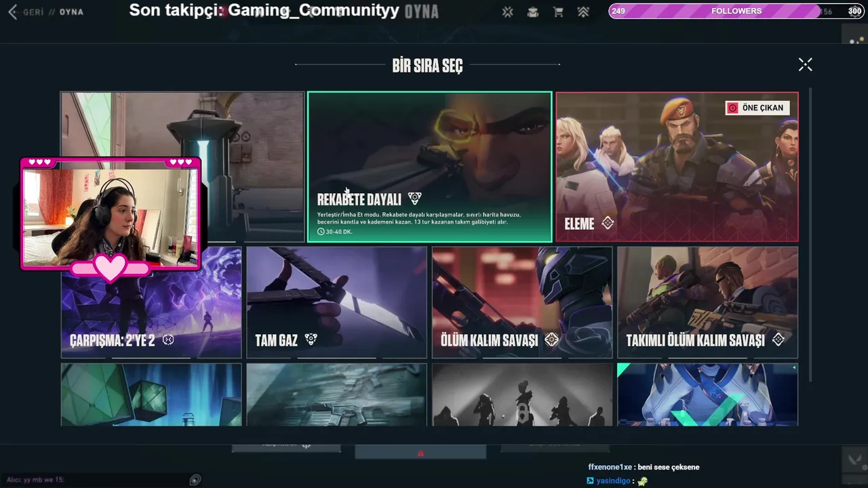Image resolution: width=868 pixels, height=488 pixels.
Task: Click the Son takipçi Gaming_Communityy text
Action: point(264,10)
